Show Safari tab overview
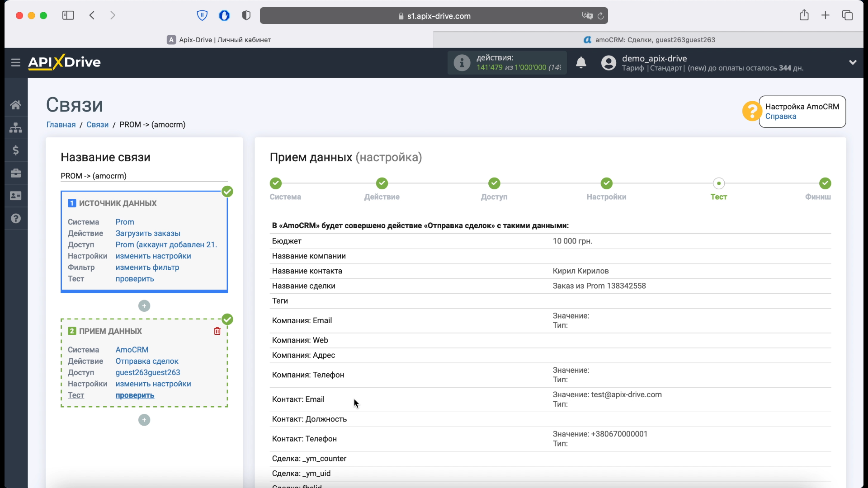Screen dimensions: 868x488 point(847,15)
